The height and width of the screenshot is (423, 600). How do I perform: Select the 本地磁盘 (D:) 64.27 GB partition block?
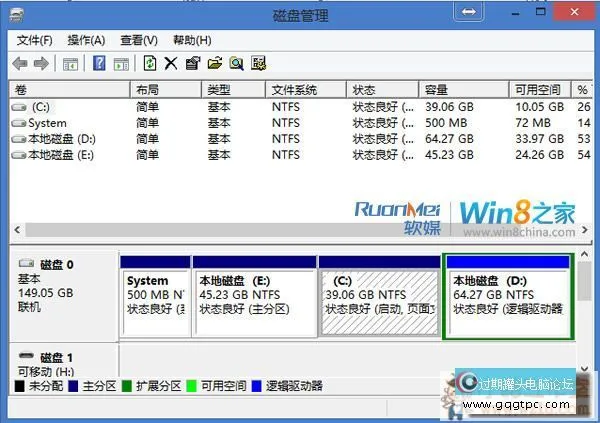pos(508,297)
